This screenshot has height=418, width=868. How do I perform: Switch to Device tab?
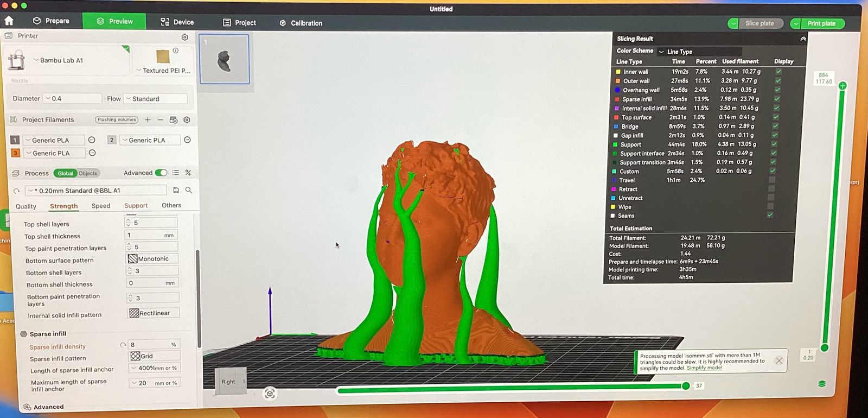[177, 22]
